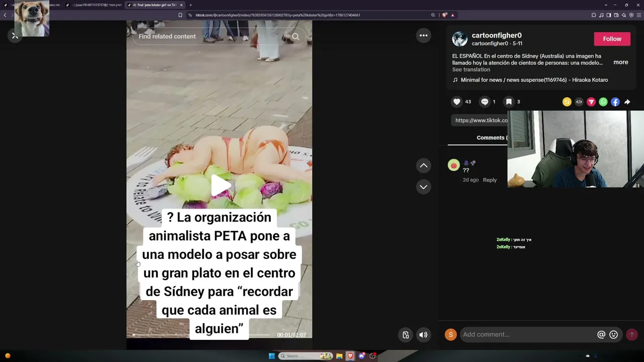Click the Find related content search field
The image size is (644, 362).
[211, 36]
